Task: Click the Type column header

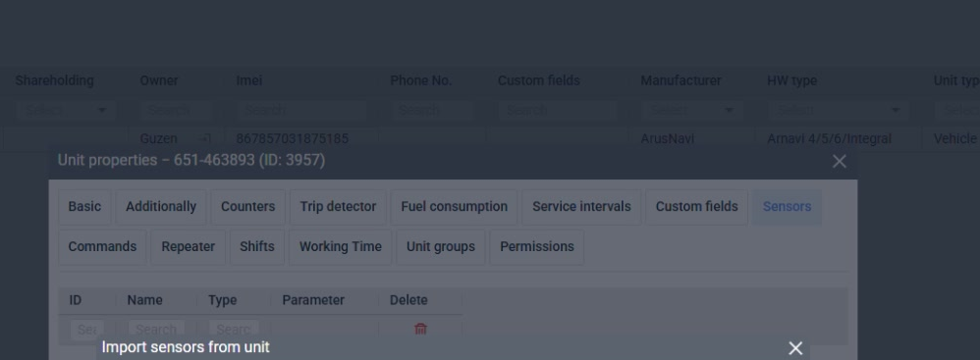Action: coord(223,300)
